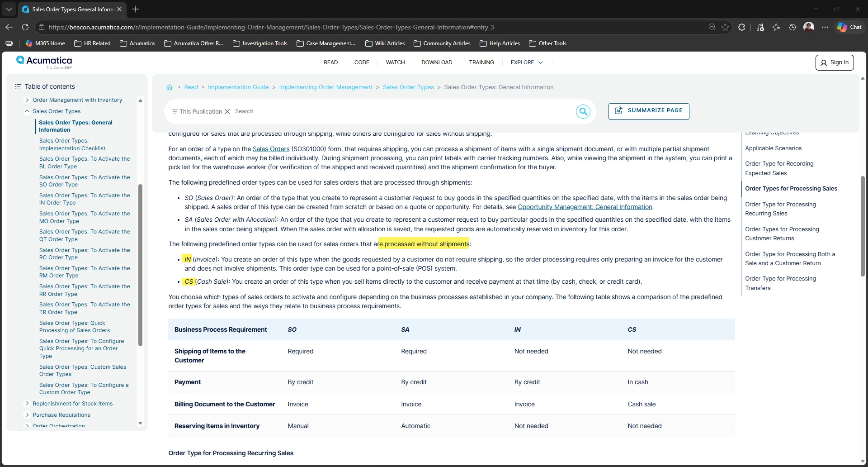Jump to Order Types for Processing Customer Returns

(782, 234)
